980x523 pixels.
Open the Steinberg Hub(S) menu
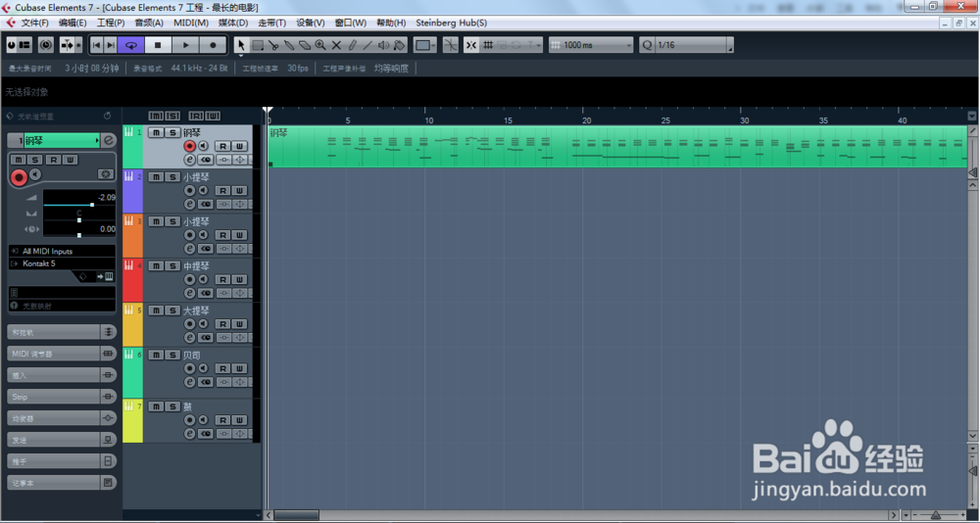click(x=451, y=23)
